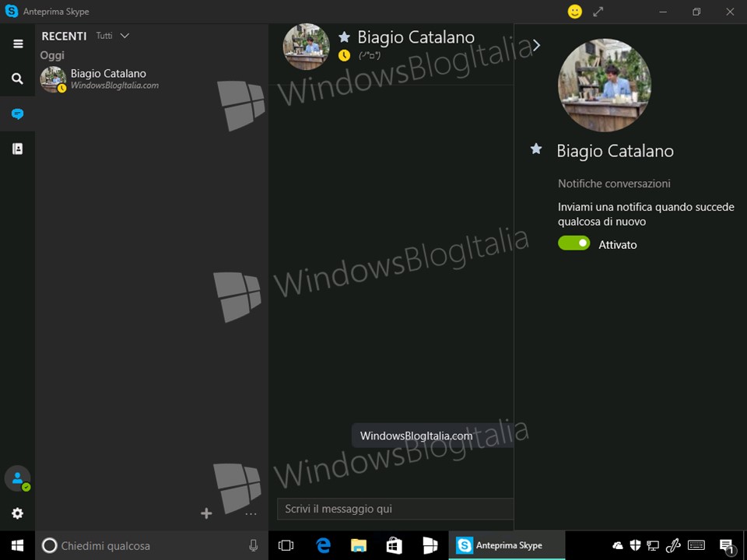Open the contacts book icon in sidebar
The image size is (747, 560).
[17, 149]
